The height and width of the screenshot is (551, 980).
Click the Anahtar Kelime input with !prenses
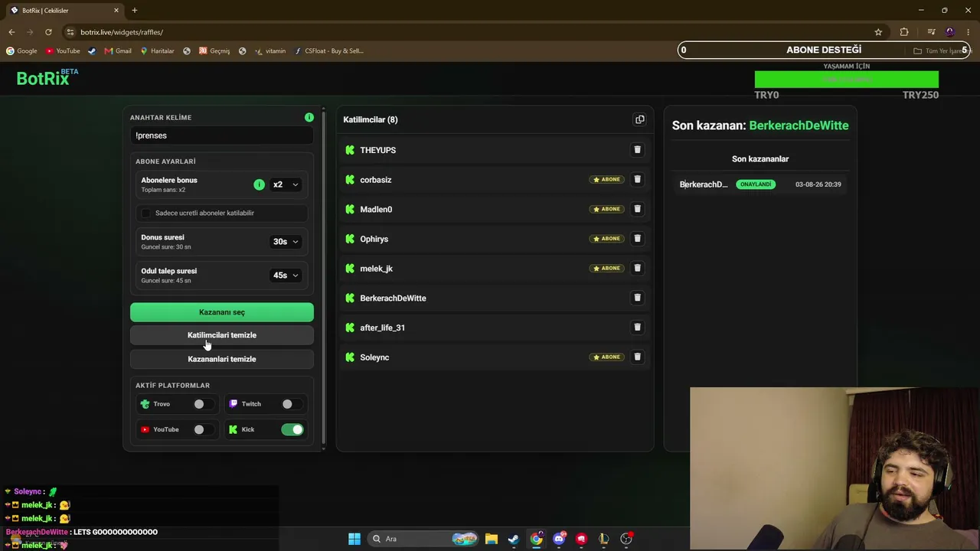click(222, 135)
